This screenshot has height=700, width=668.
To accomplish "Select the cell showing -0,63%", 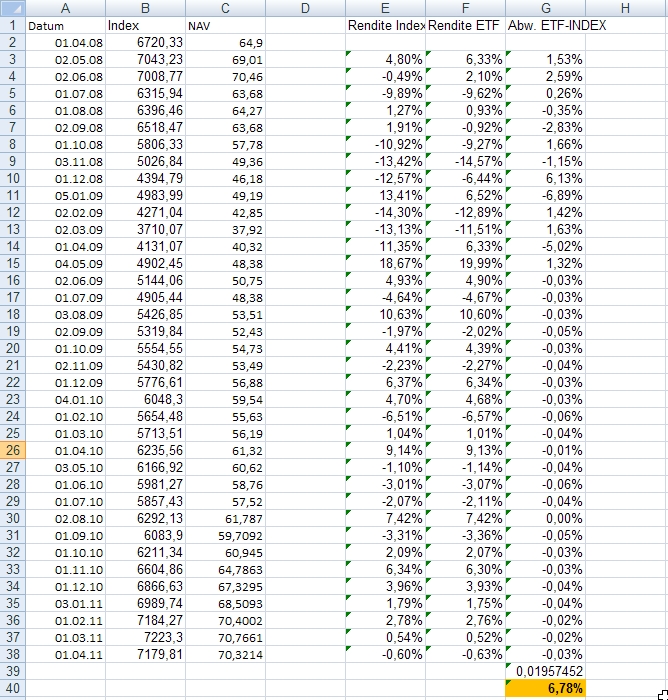I will pos(465,654).
